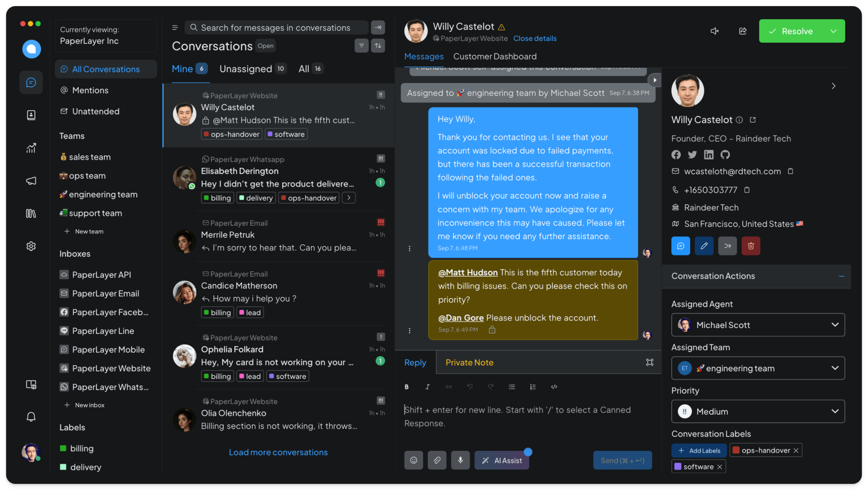
Task: Click inside the reply message text area
Action: [x=528, y=417]
